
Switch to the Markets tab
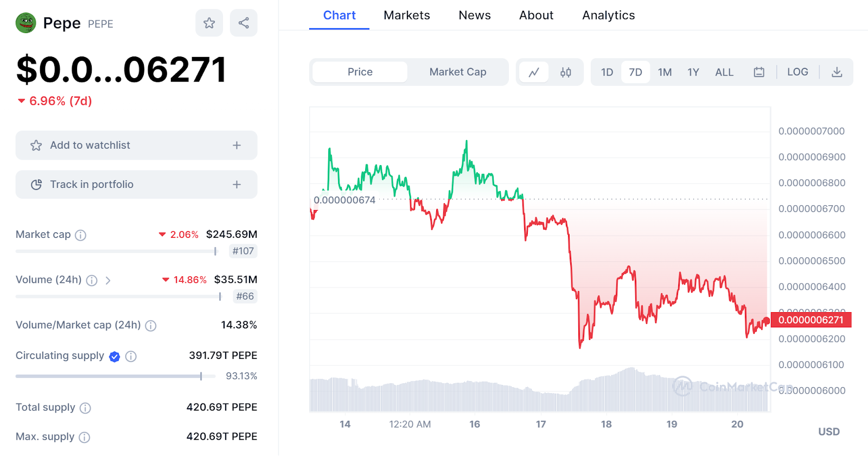pyautogui.click(x=407, y=15)
